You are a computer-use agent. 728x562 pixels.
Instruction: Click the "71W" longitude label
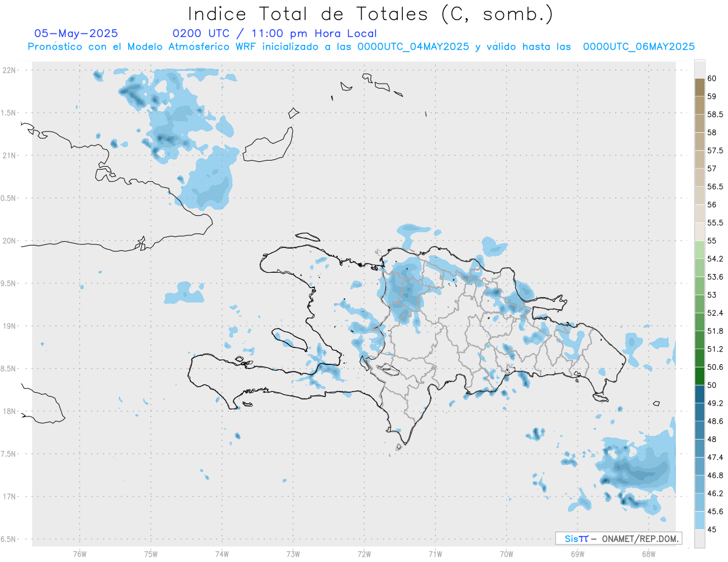[435, 554]
